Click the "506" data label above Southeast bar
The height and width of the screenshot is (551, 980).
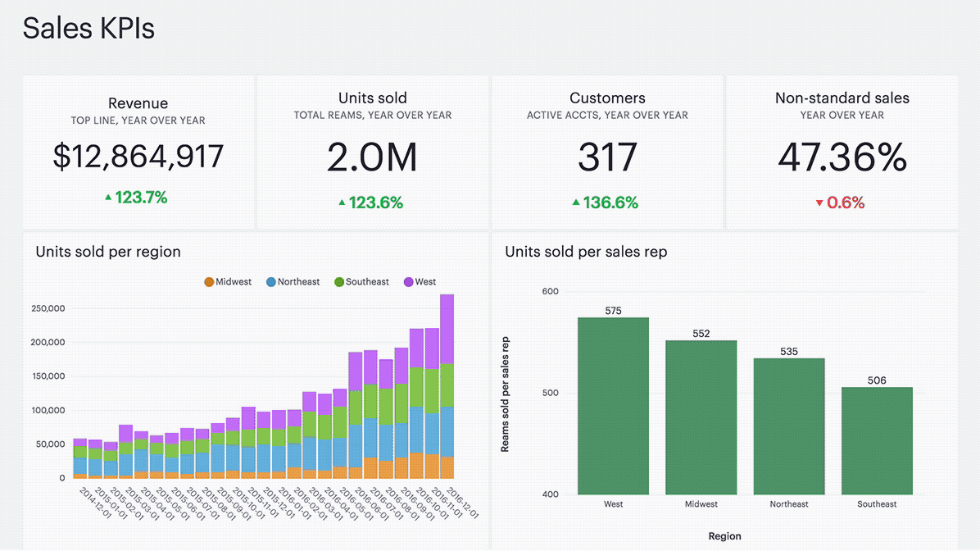point(877,380)
